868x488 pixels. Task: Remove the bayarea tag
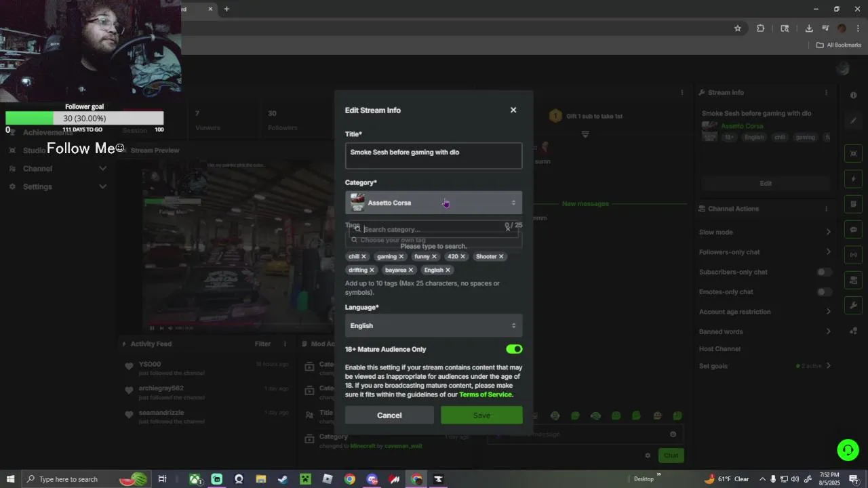[410, 270]
